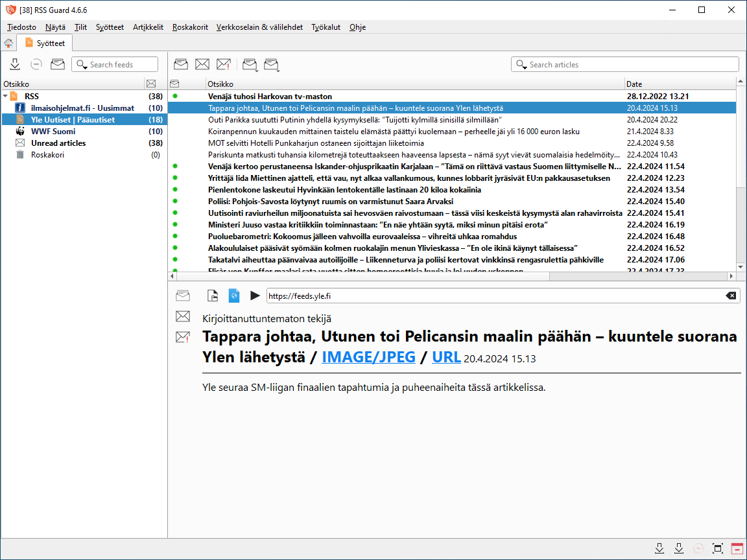
Task: Open the URL link in article preview
Action: [x=446, y=356]
